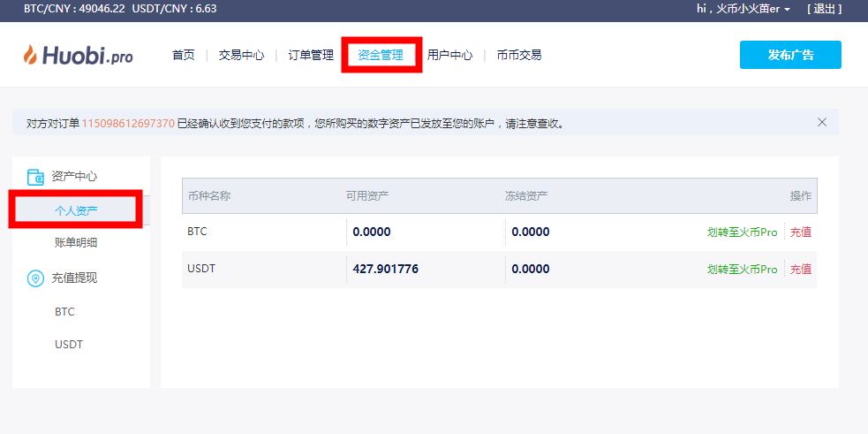The height and width of the screenshot is (434, 868).
Task: Navigate to 币币交易
Action: pyautogui.click(x=519, y=55)
